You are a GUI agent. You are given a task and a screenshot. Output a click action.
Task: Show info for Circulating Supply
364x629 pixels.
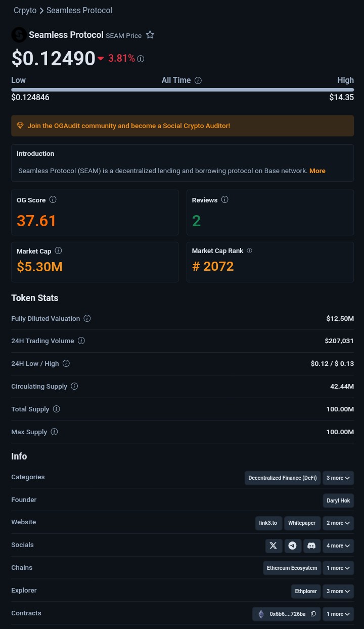(x=74, y=386)
